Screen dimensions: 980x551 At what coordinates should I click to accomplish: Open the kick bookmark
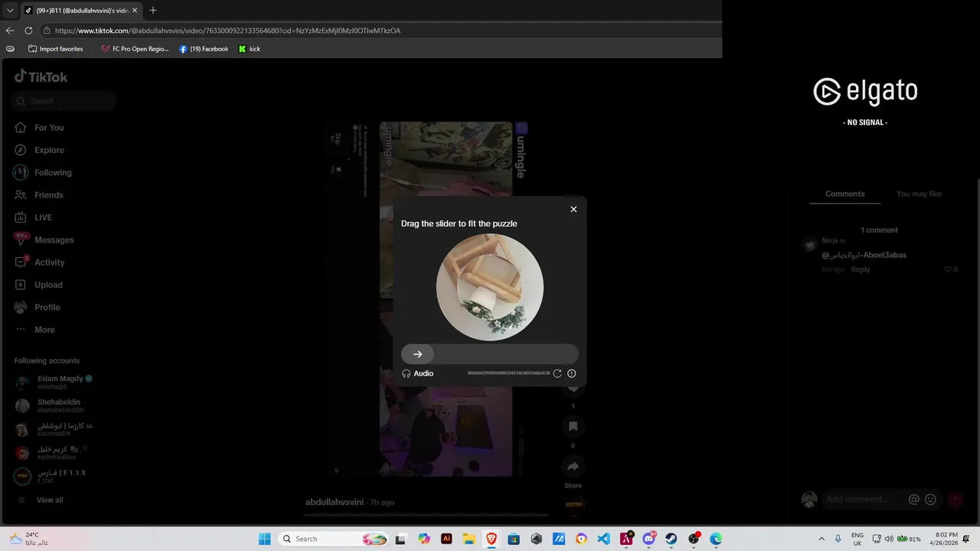(250, 49)
